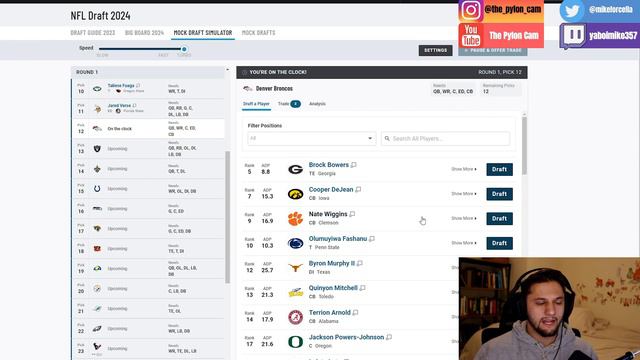
Task: Open the note icon next to Quinyon Mitchell
Action: click(362, 288)
